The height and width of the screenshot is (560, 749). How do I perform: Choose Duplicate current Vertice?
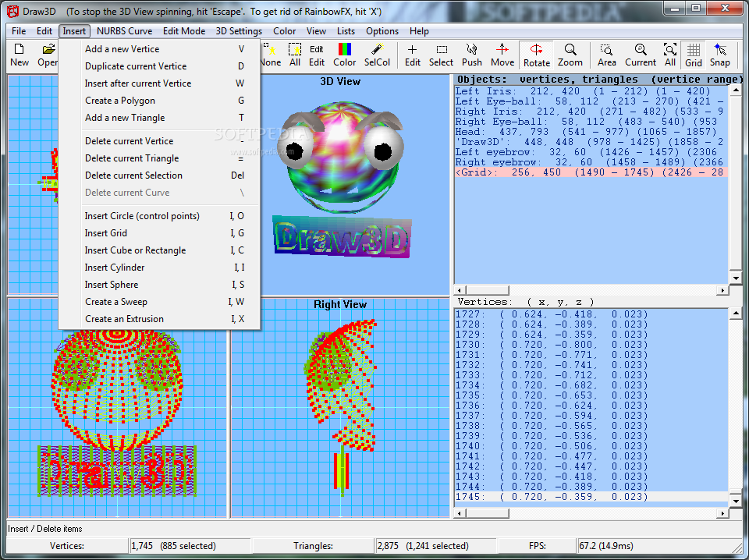[159, 66]
